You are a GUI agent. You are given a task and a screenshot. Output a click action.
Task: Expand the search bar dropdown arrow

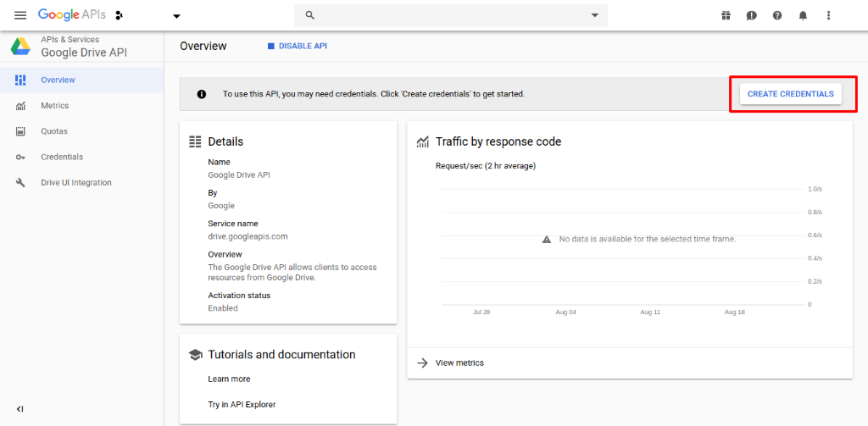point(594,15)
